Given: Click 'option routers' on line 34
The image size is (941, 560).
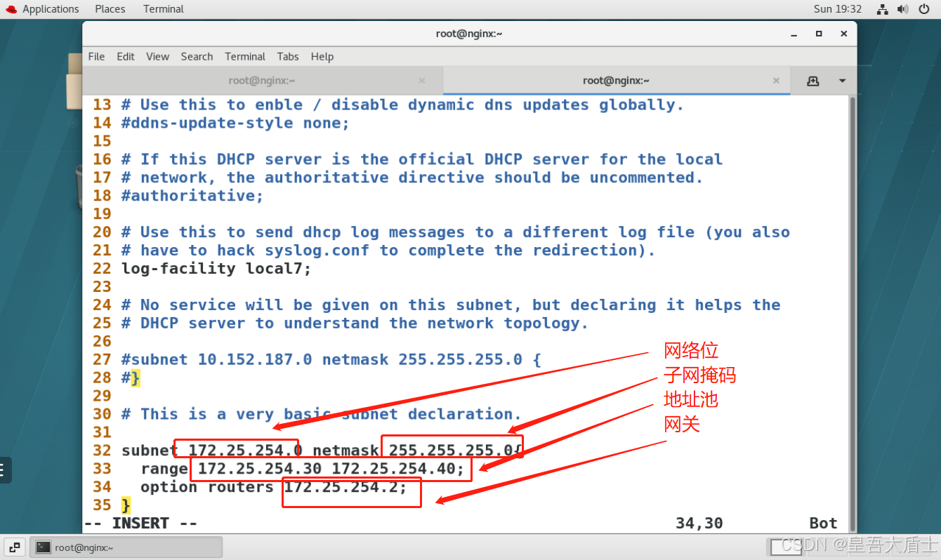Looking at the screenshot, I should tap(207, 487).
